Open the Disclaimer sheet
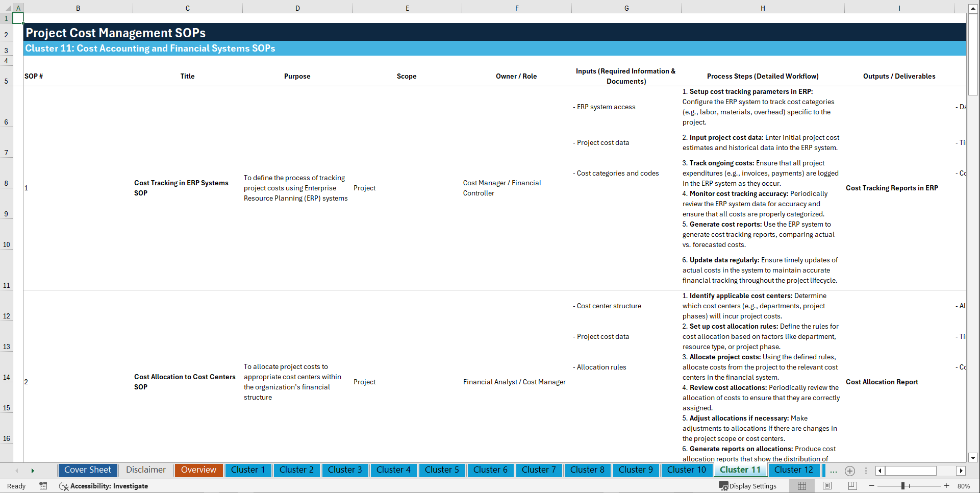 145,470
